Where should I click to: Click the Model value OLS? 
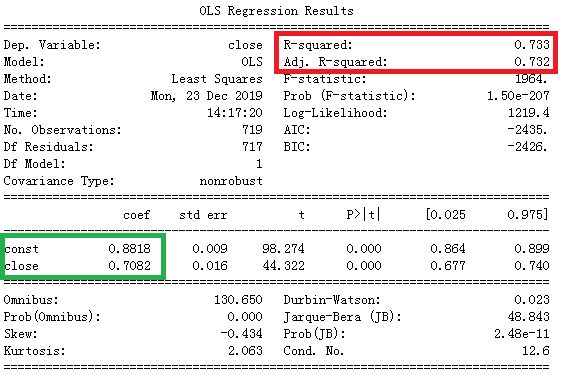click(x=252, y=62)
